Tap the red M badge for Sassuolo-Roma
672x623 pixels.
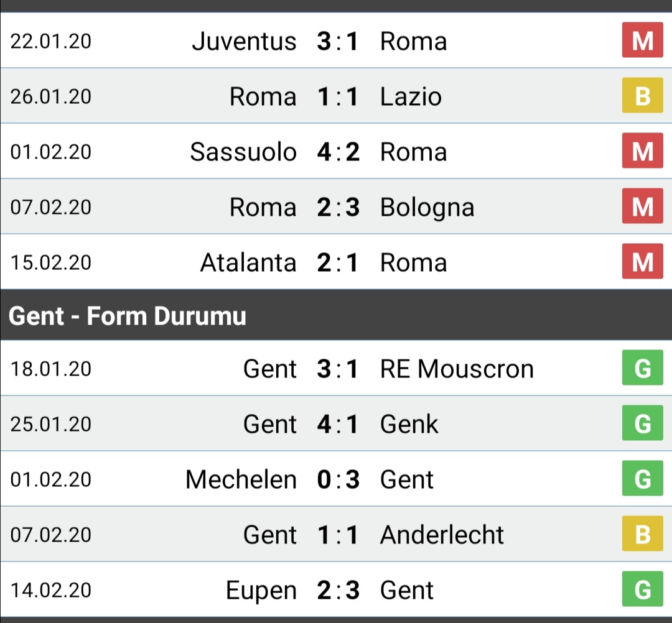(x=642, y=150)
